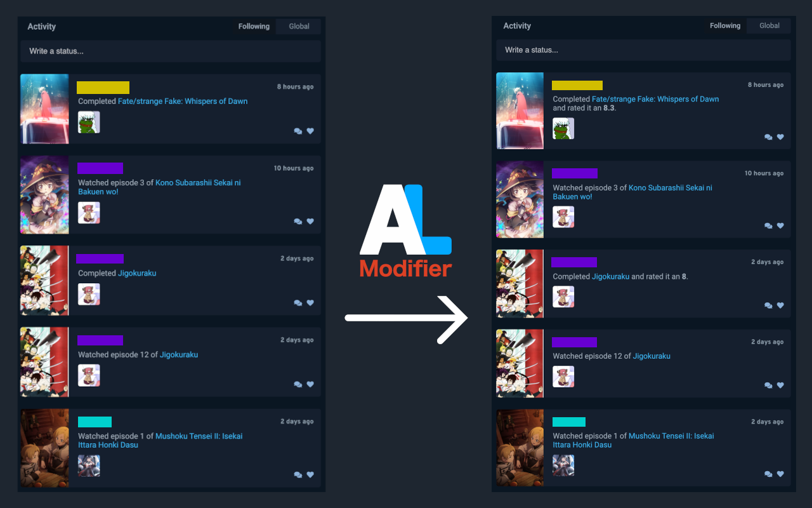Click cyan username on right Mushoku Tensei post

(x=569, y=422)
